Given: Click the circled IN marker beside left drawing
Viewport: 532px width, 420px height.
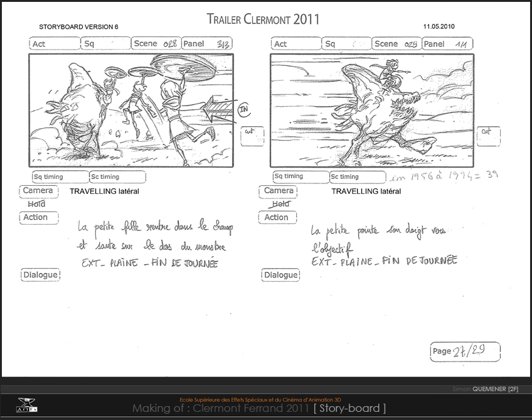Looking at the screenshot, I should coord(244,109).
